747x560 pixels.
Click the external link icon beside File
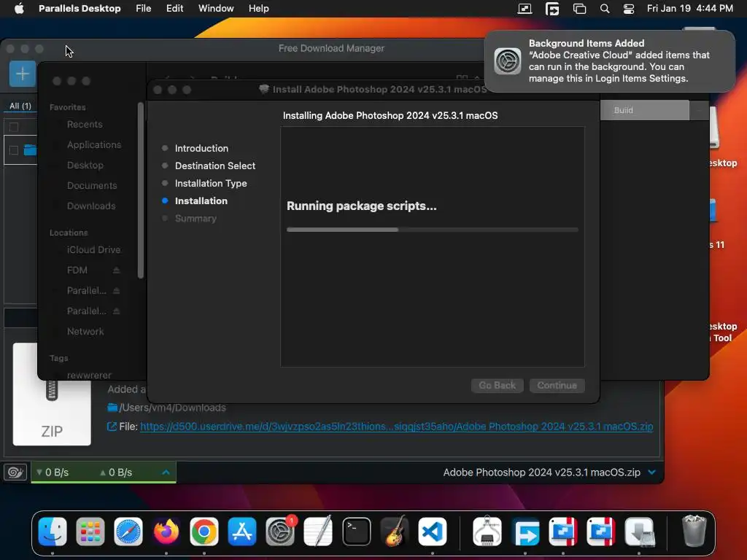112,427
